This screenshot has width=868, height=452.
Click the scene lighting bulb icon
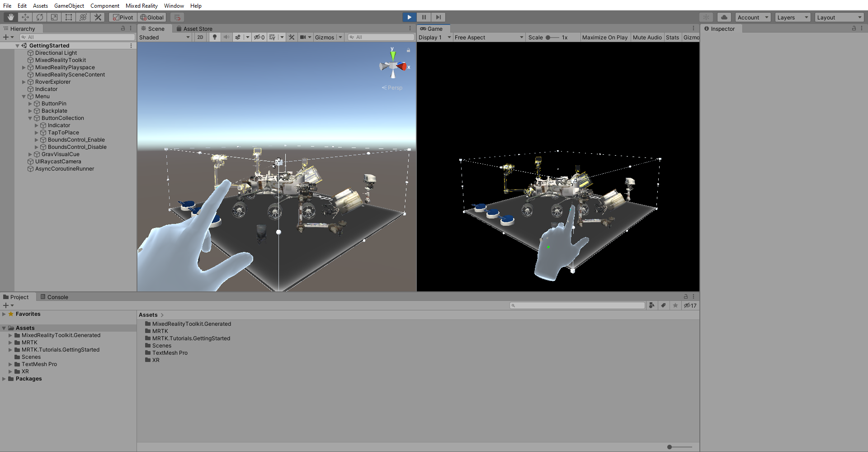tap(215, 37)
